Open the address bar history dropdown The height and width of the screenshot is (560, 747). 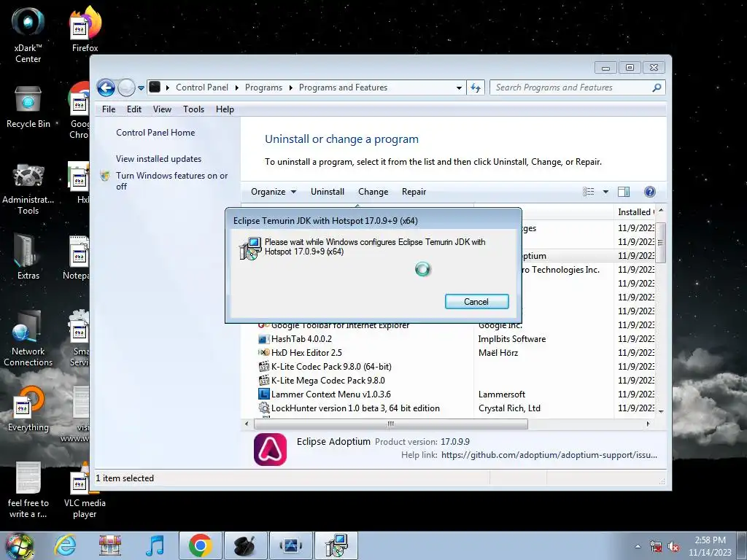(x=459, y=87)
